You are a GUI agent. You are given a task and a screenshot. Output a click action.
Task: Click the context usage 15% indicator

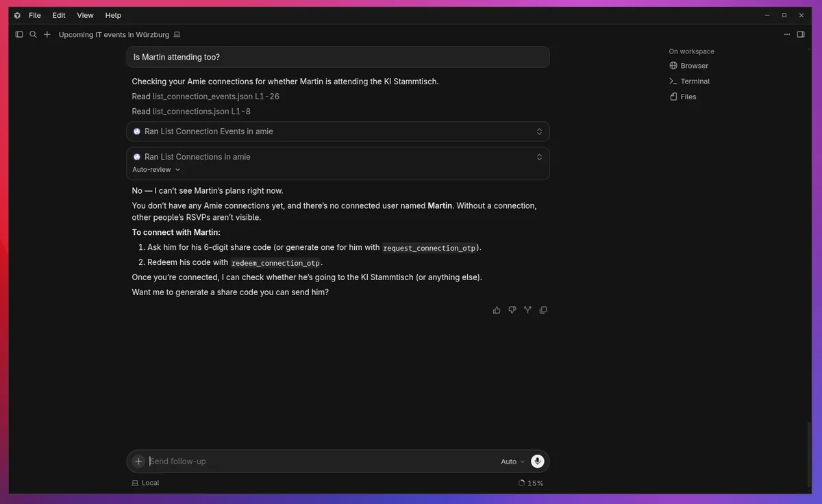point(531,483)
